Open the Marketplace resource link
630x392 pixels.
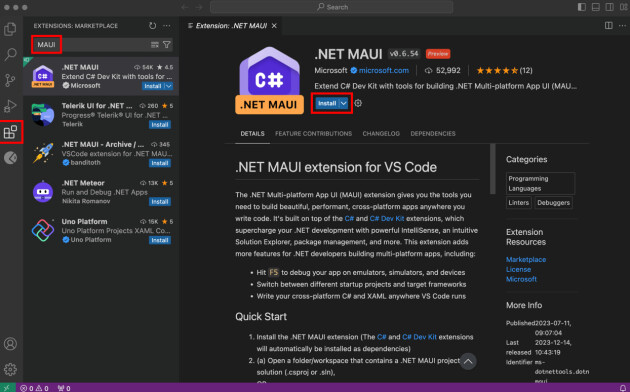click(526, 259)
